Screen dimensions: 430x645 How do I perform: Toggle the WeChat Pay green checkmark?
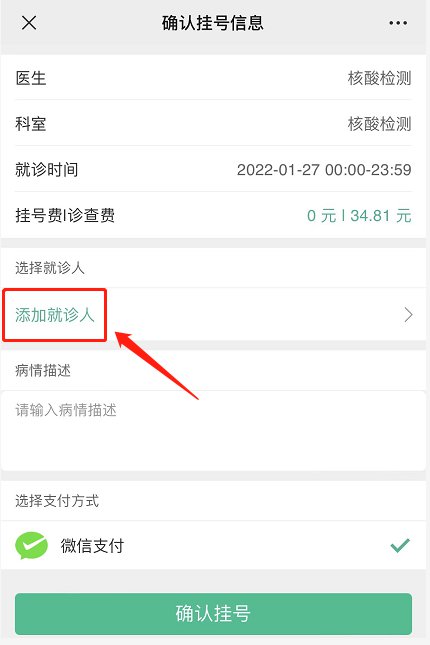click(400, 545)
